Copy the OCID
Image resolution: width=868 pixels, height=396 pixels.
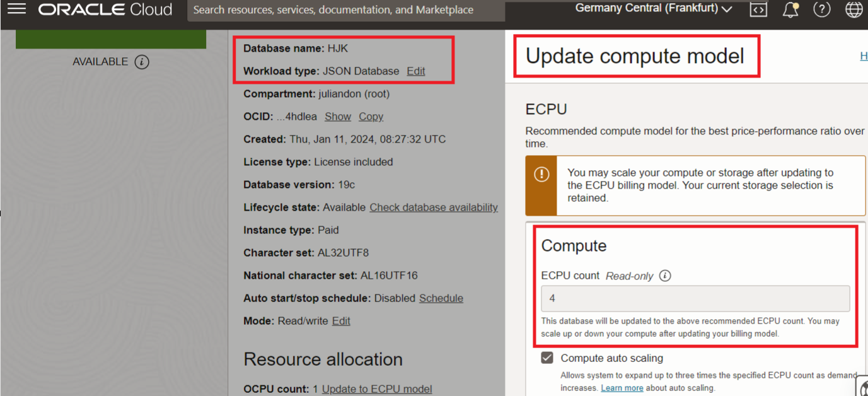(x=371, y=117)
